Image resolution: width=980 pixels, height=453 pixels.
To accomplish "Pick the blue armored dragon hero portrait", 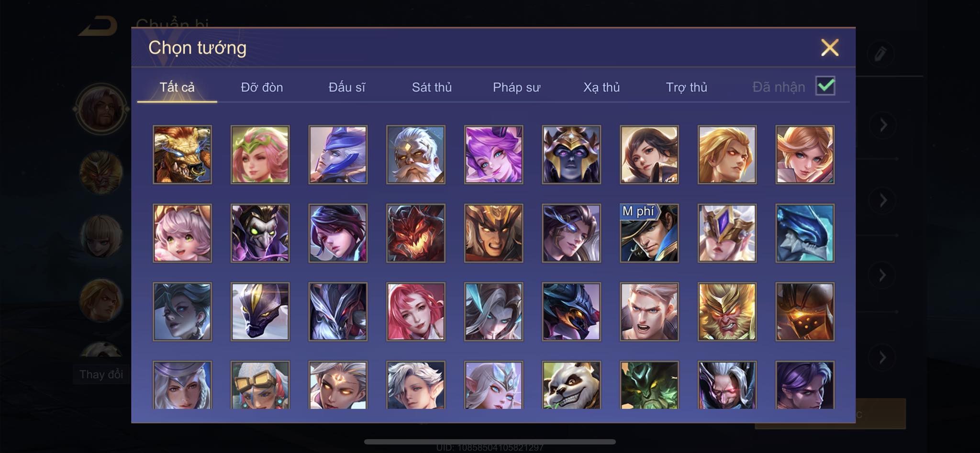I will 805,233.
